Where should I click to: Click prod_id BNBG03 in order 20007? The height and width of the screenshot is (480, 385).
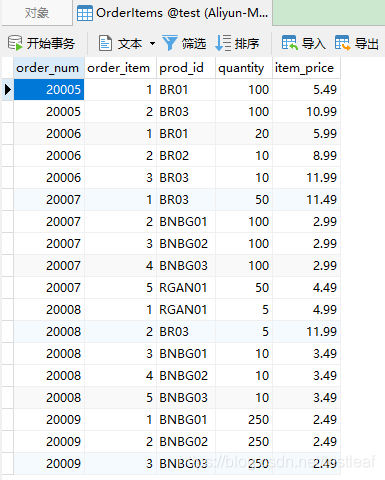point(186,266)
